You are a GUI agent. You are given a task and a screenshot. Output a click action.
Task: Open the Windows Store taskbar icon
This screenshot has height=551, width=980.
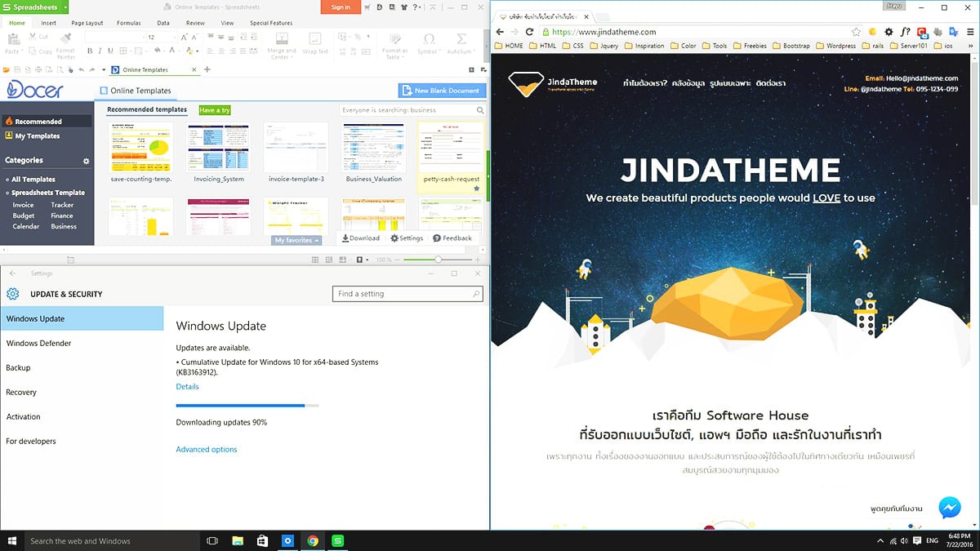tap(262, 540)
